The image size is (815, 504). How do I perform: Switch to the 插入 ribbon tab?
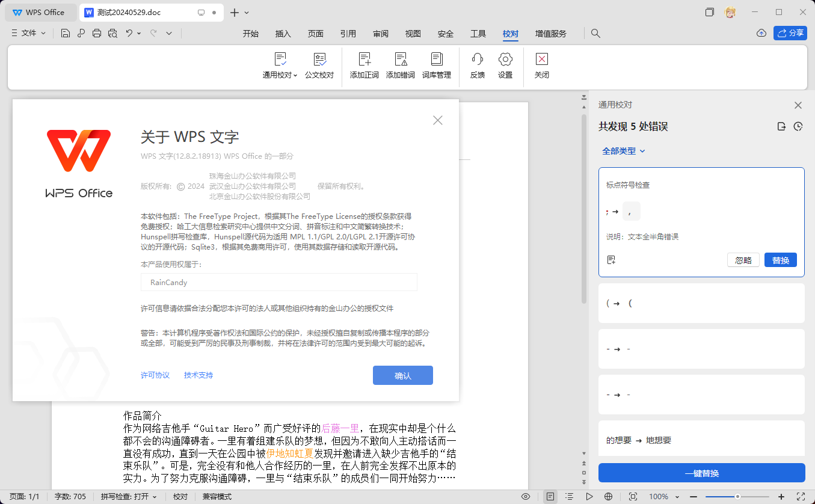click(283, 34)
